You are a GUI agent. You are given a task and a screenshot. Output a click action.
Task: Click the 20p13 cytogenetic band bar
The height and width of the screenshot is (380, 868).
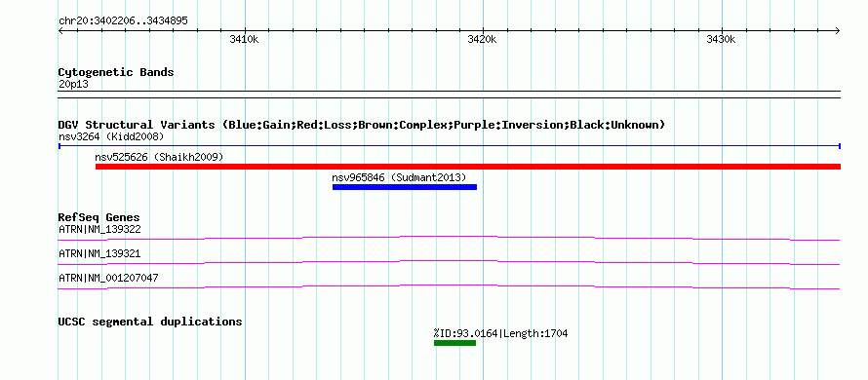click(x=450, y=95)
